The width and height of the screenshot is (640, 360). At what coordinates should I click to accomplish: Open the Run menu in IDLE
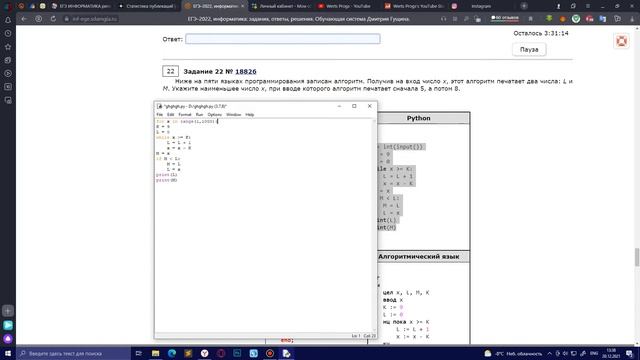coord(199,115)
